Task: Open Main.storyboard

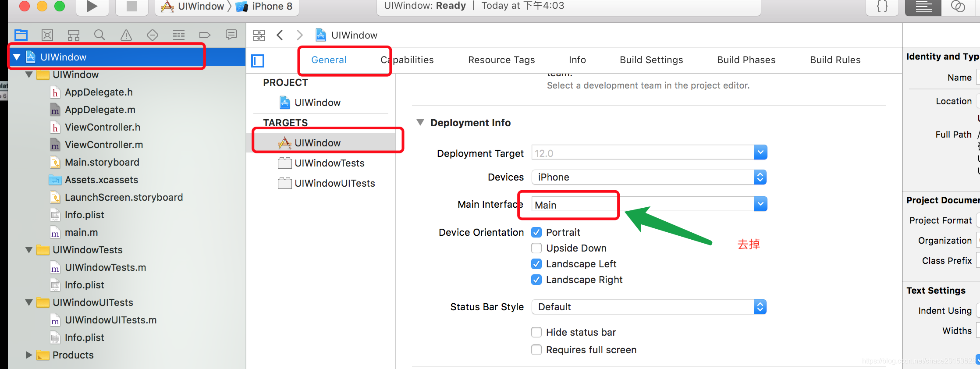Action: [95, 162]
